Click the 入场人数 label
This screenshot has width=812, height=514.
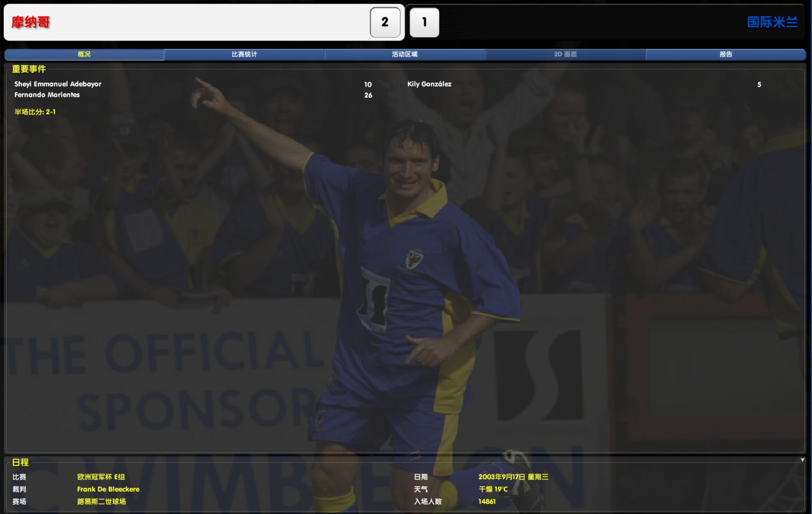[x=428, y=501]
